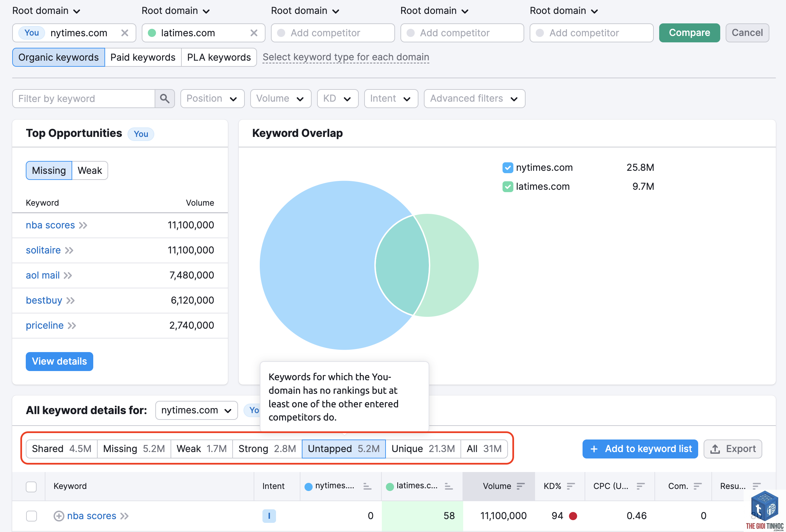
Task: Switch to the All 31M tab
Action: click(484, 449)
